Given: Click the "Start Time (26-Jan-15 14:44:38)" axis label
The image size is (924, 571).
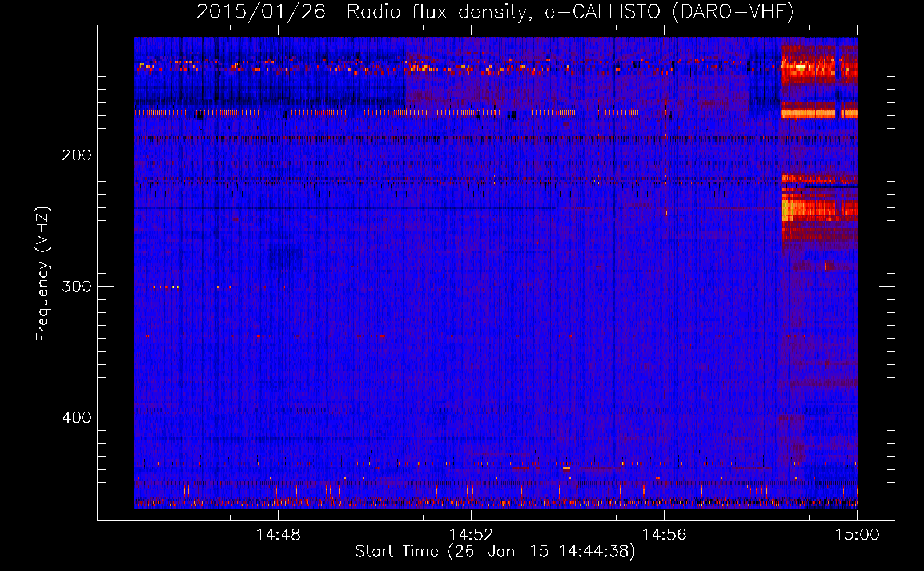Looking at the screenshot, I should (495, 552).
